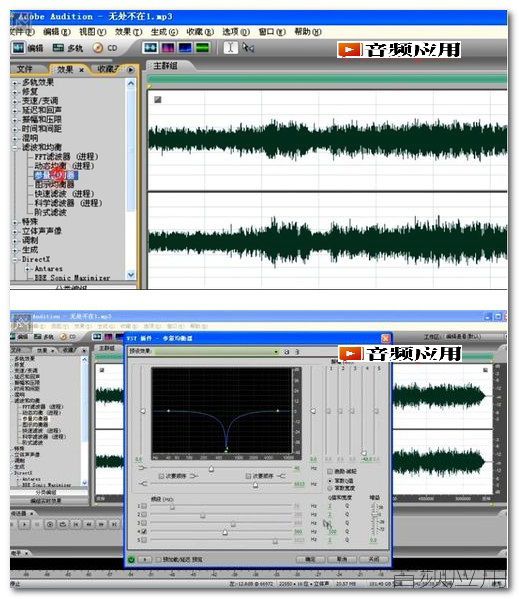
Task: Expand Antares node under DirectX in top tree
Action: pyautogui.click(x=27, y=269)
